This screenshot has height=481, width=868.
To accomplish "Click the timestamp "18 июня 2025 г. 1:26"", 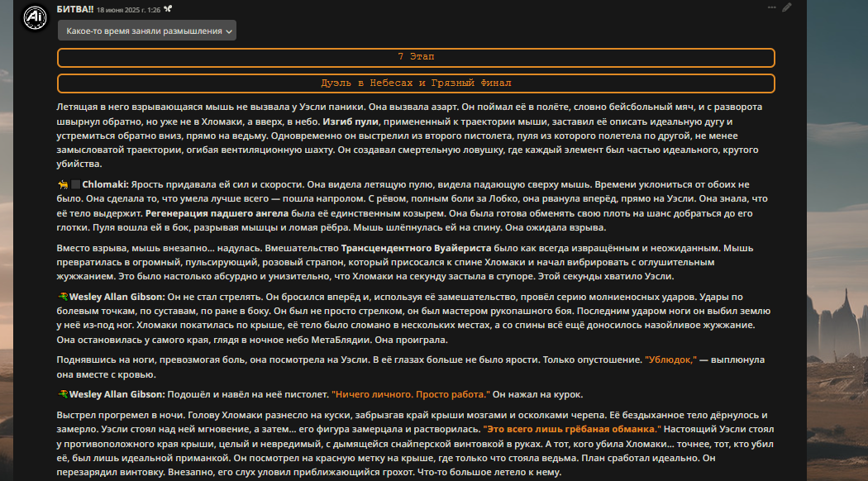I will tap(128, 10).
